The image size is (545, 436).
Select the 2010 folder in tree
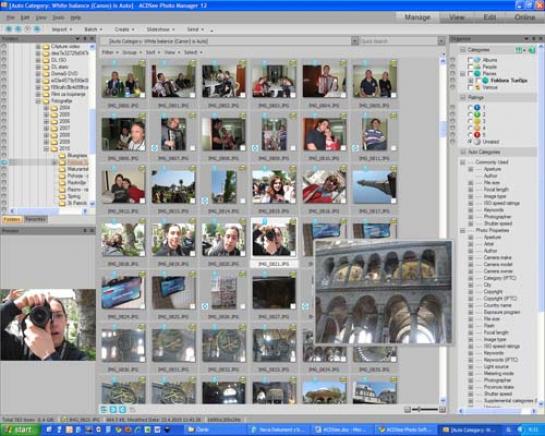64,148
